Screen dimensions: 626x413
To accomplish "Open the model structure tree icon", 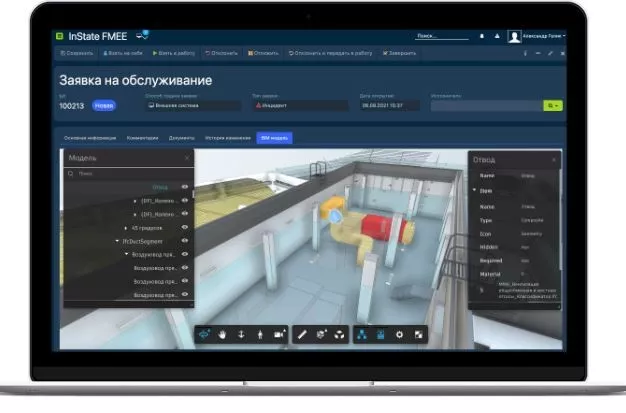I will 360,334.
